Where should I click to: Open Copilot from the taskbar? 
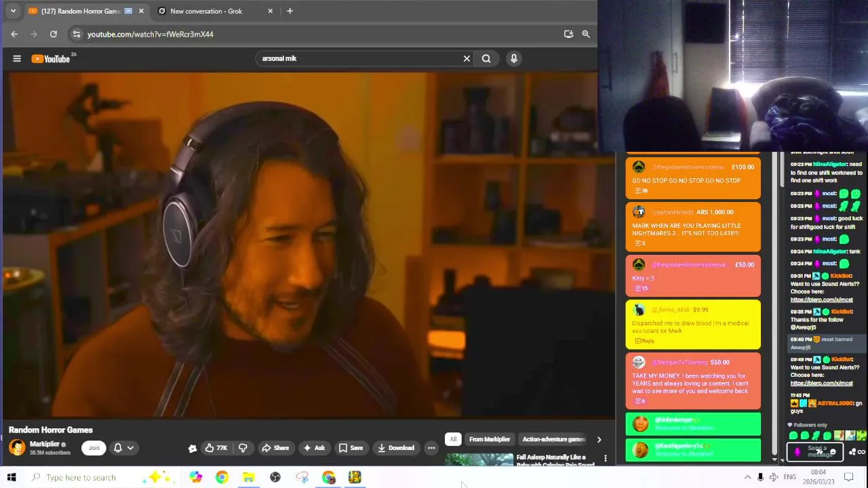[x=195, y=477]
